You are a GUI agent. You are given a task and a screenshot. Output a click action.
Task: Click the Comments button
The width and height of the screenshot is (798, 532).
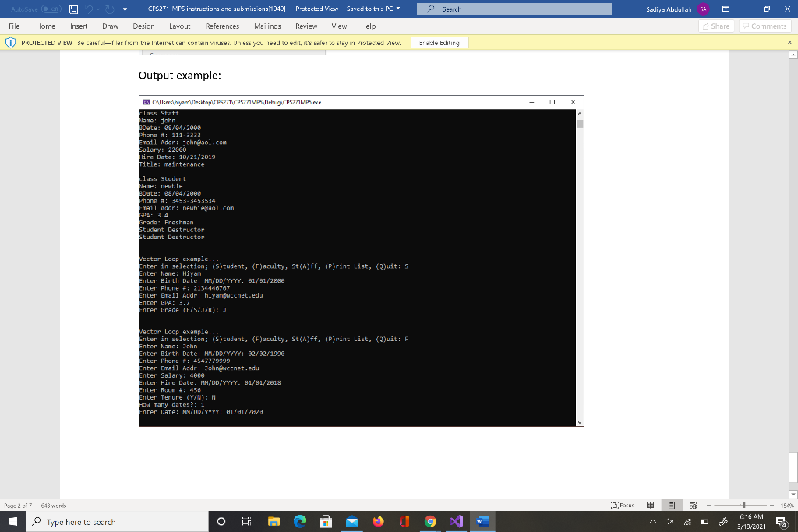click(764, 26)
